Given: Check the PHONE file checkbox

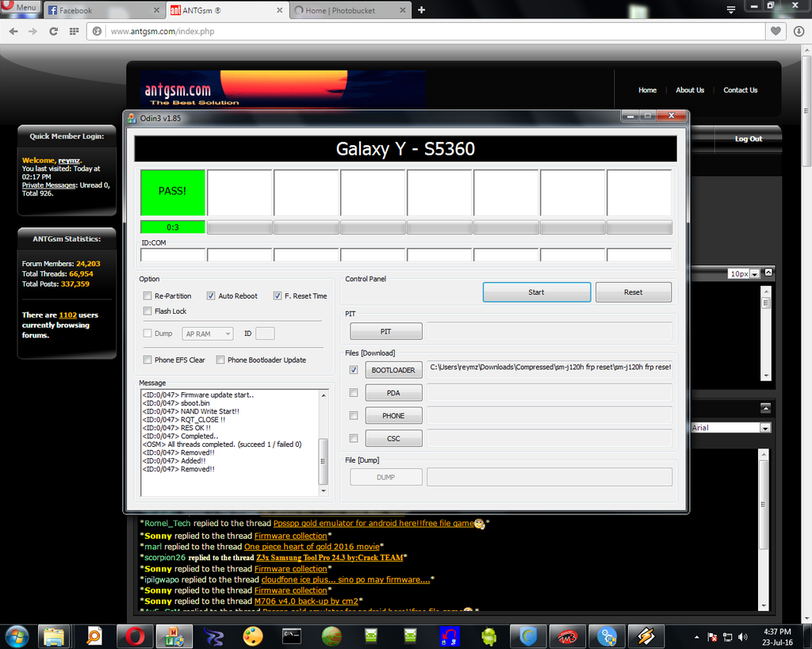Looking at the screenshot, I should (354, 415).
